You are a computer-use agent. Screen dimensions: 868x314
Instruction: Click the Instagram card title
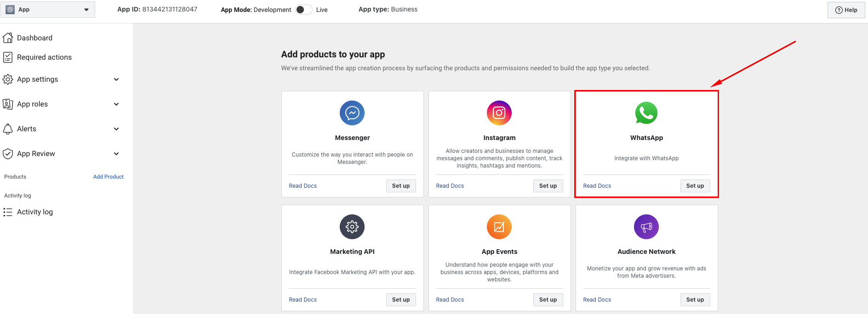(499, 138)
